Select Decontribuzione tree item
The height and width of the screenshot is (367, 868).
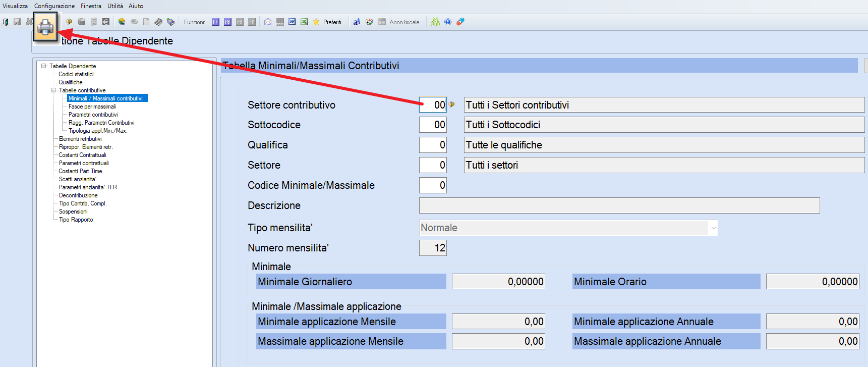pos(78,195)
